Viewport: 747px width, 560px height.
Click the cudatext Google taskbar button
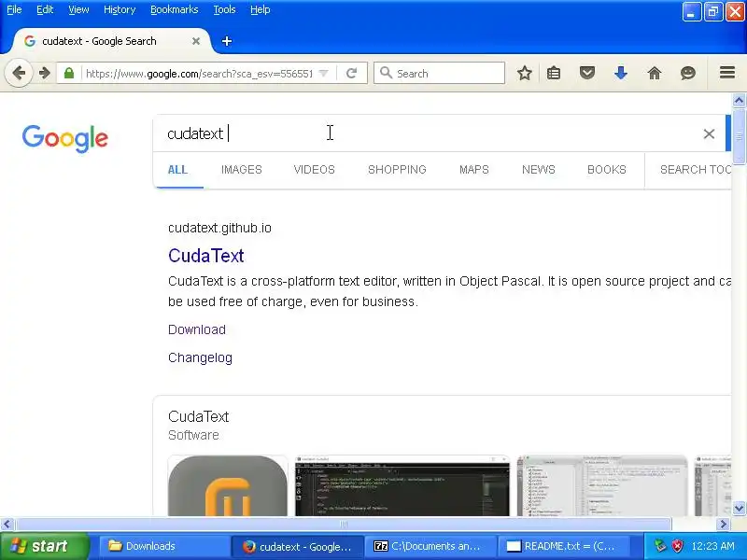point(297,546)
